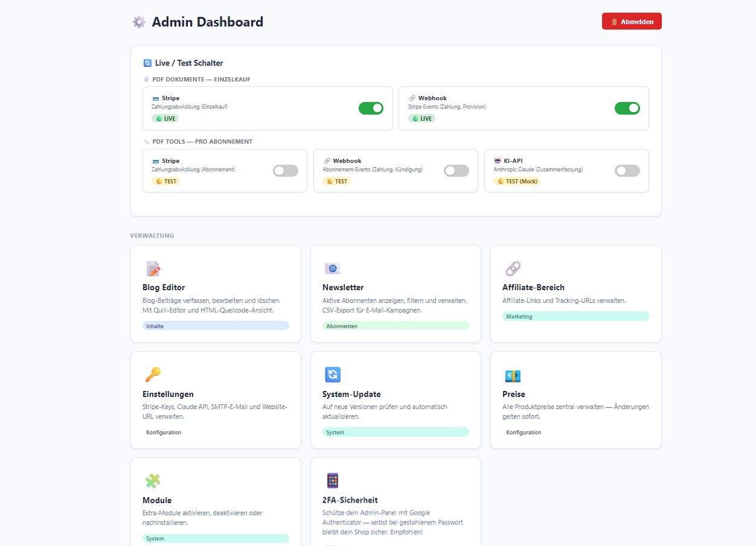The image size is (756, 546).
Task: Click the System-Update refresh icon
Action: [333, 375]
